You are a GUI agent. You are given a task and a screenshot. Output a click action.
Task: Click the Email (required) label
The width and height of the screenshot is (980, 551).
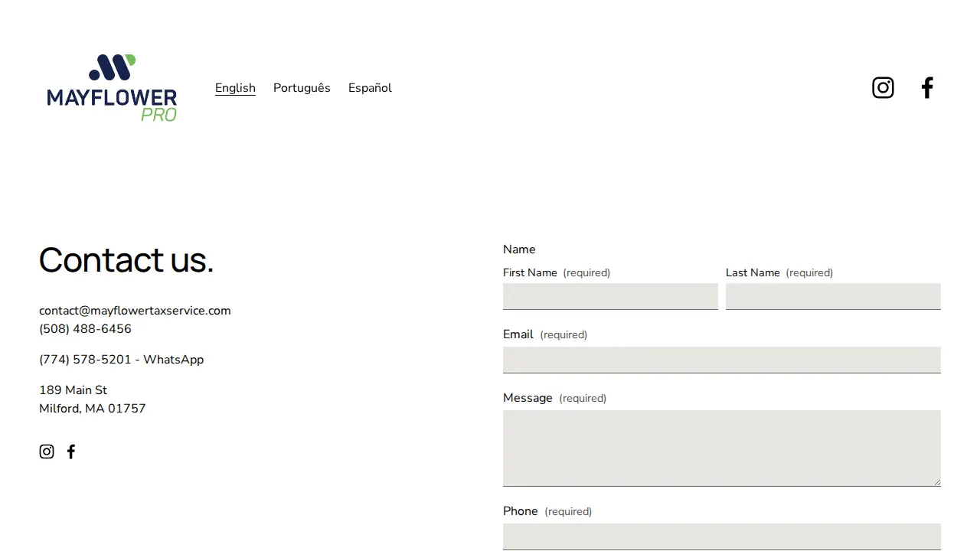pos(545,334)
